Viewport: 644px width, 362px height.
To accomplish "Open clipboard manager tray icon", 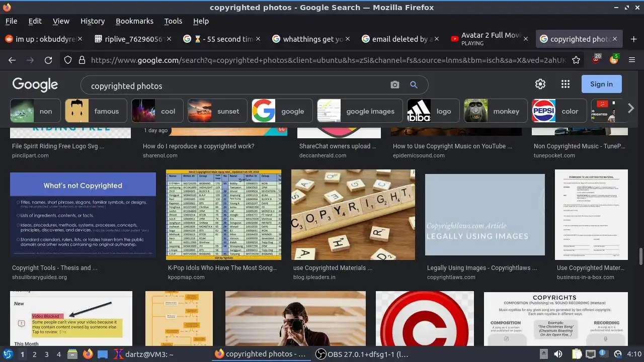I will (x=577, y=354).
